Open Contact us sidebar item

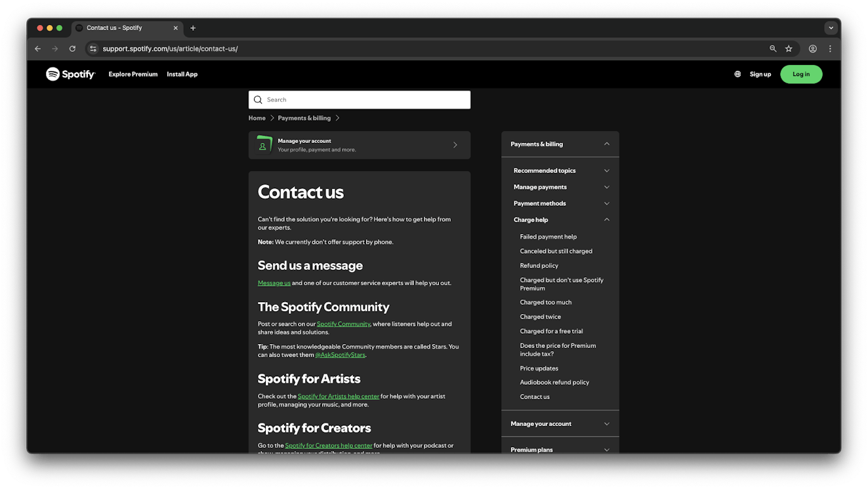pyautogui.click(x=535, y=397)
